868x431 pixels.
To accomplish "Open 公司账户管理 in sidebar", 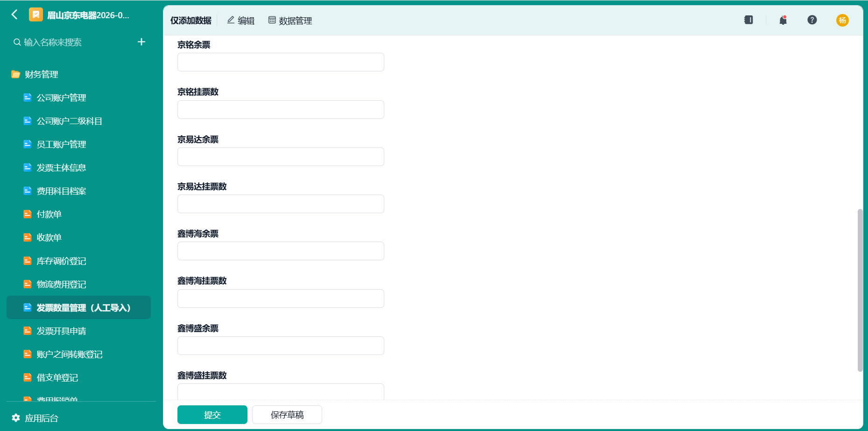I will [x=61, y=97].
